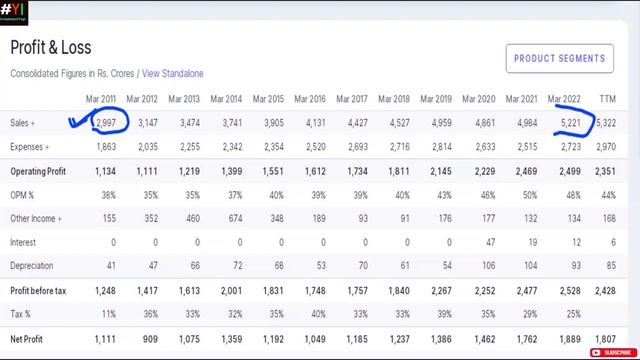Click Profit before tax value 2,528

coord(570,291)
